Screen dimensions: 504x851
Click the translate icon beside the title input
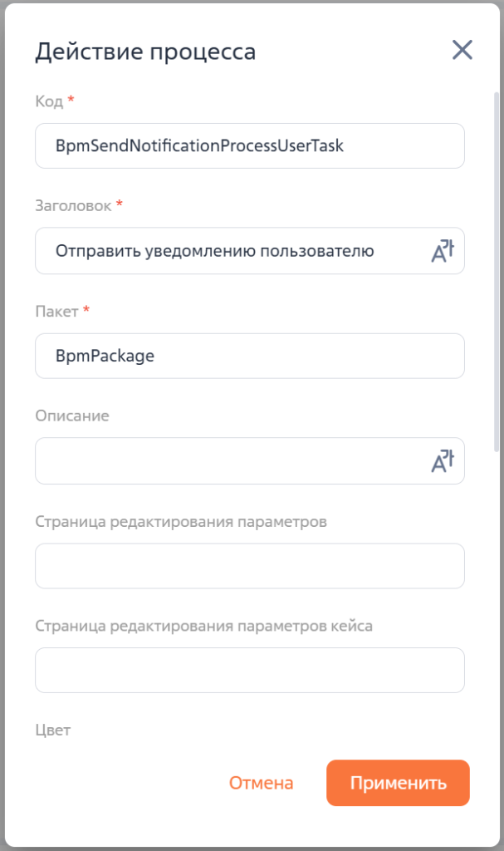[x=443, y=250]
